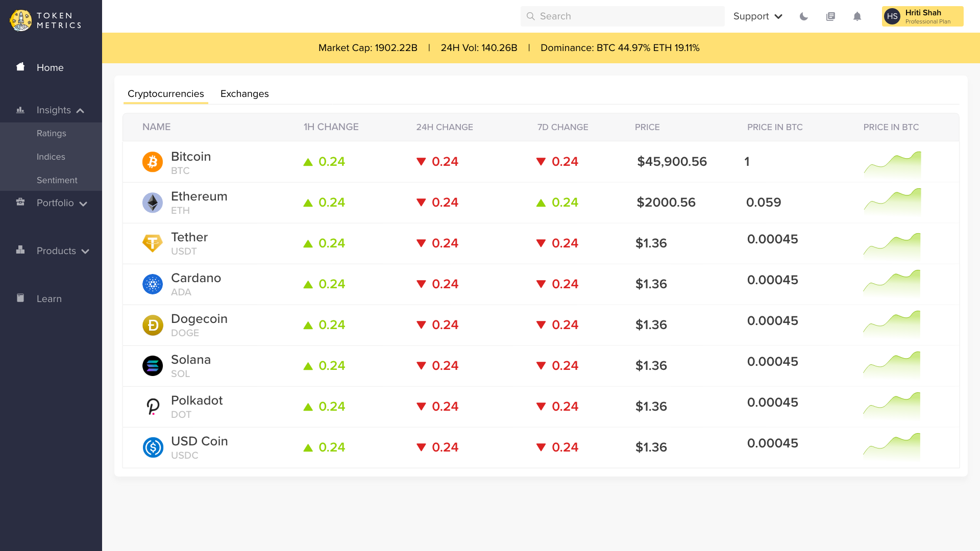
Task: Click the Search input field
Action: [x=623, y=16]
